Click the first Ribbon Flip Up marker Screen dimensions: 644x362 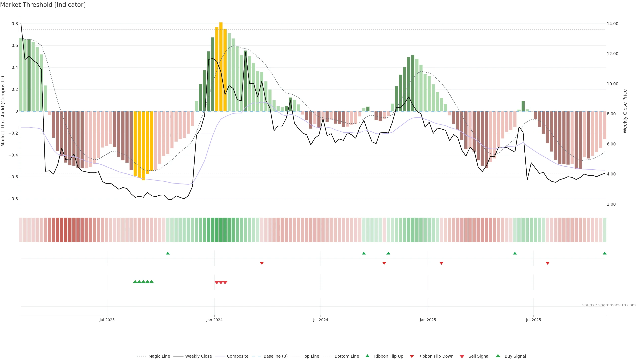168,253
